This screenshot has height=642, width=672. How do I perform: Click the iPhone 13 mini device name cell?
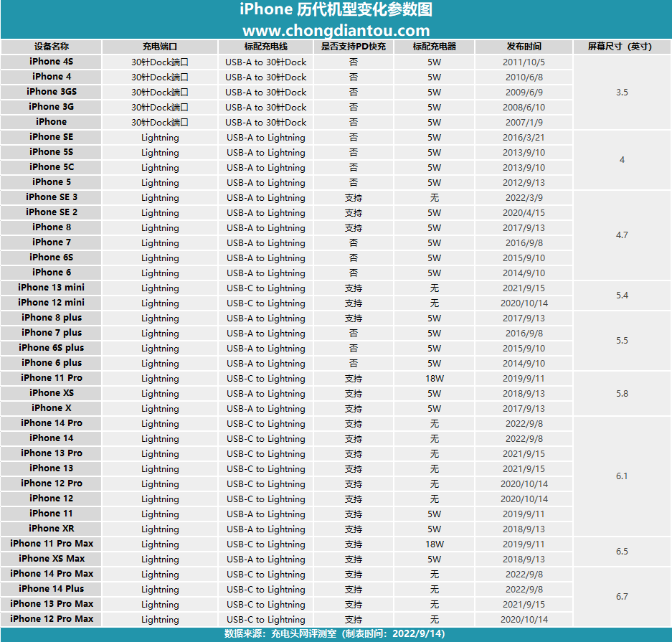click(x=51, y=288)
